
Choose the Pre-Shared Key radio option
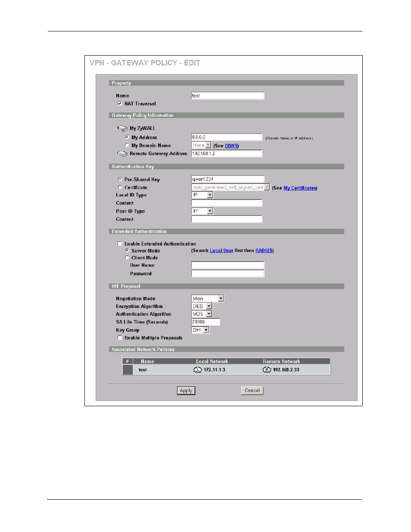coord(120,179)
